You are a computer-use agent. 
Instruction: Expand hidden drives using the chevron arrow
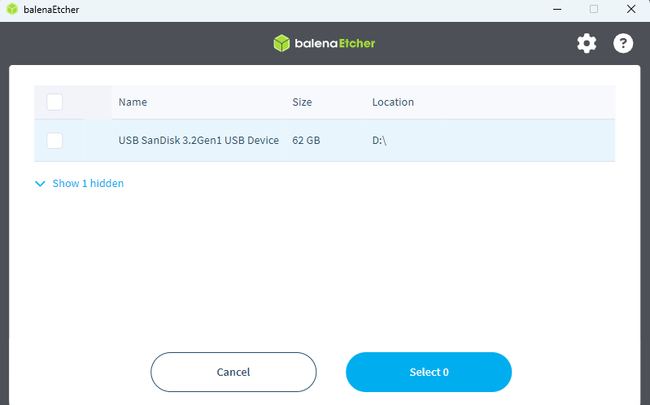(40, 184)
